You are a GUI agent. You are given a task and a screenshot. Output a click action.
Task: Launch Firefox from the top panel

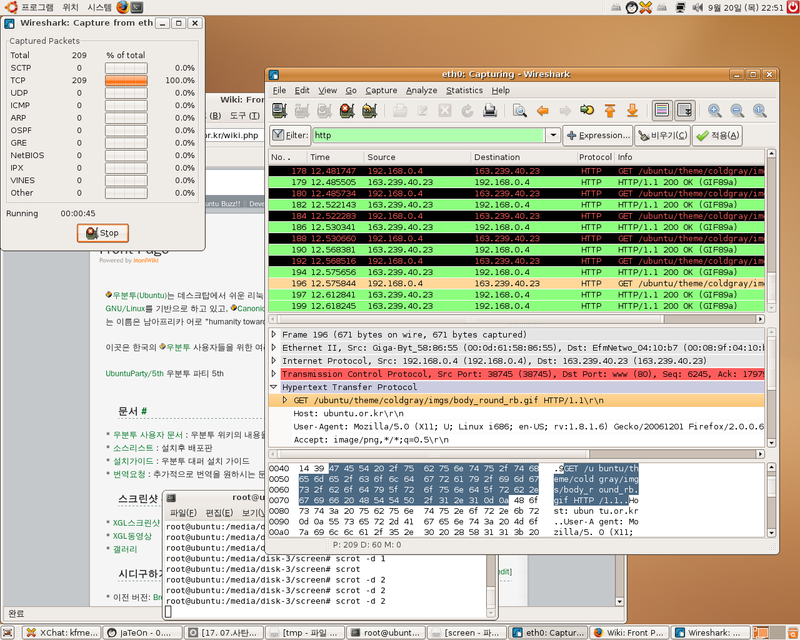click(122, 7)
